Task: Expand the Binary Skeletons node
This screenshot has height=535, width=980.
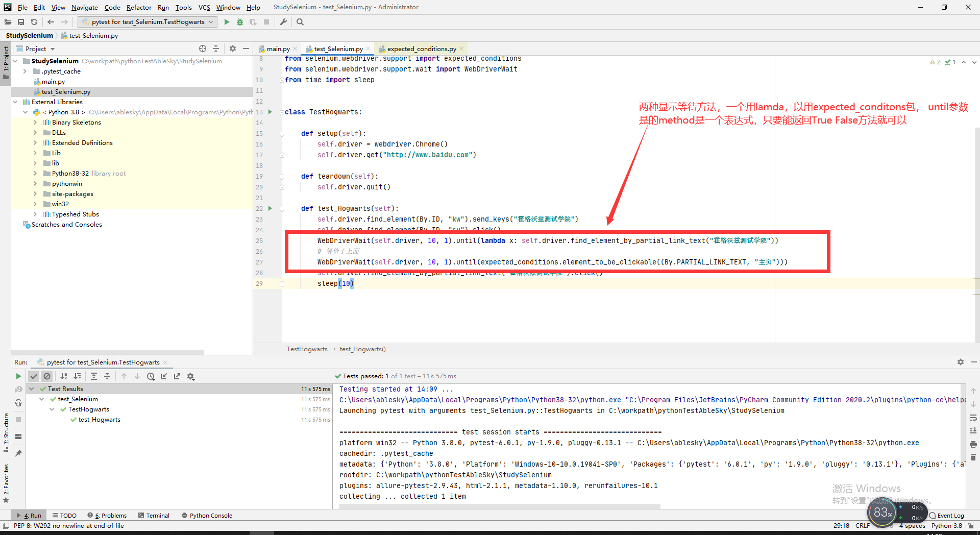Action: pos(35,123)
